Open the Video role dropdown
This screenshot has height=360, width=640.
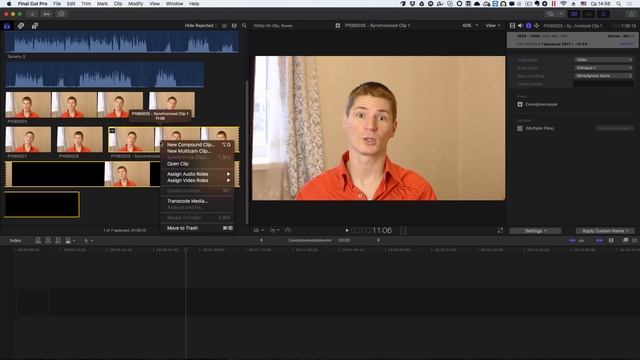[x=604, y=60]
